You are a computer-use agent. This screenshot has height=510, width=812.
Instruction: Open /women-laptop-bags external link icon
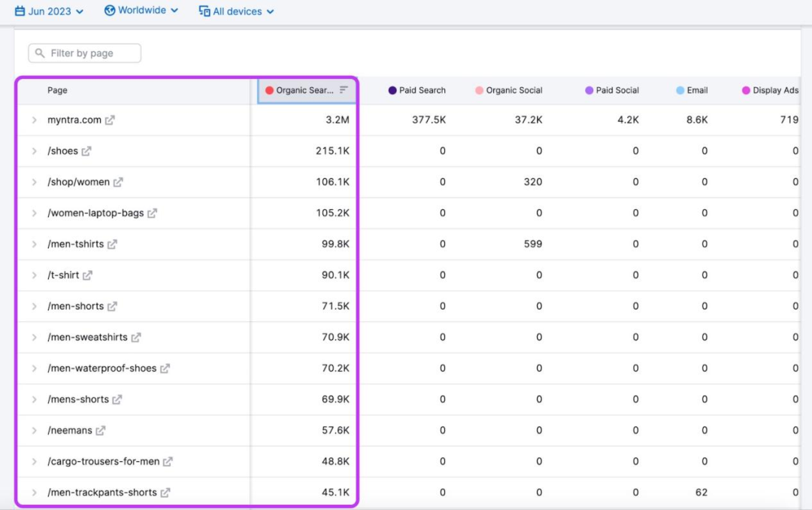pyautogui.click(x=152, y=214)
